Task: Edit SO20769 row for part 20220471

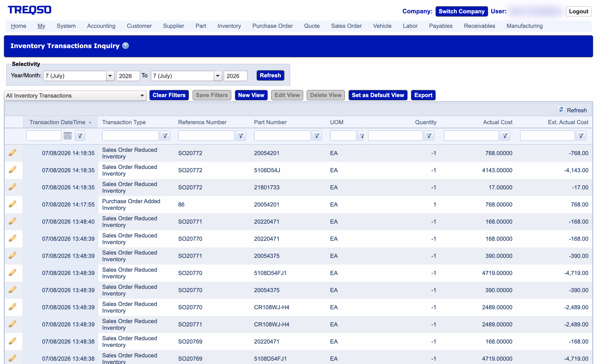Action: coord(13,341)
